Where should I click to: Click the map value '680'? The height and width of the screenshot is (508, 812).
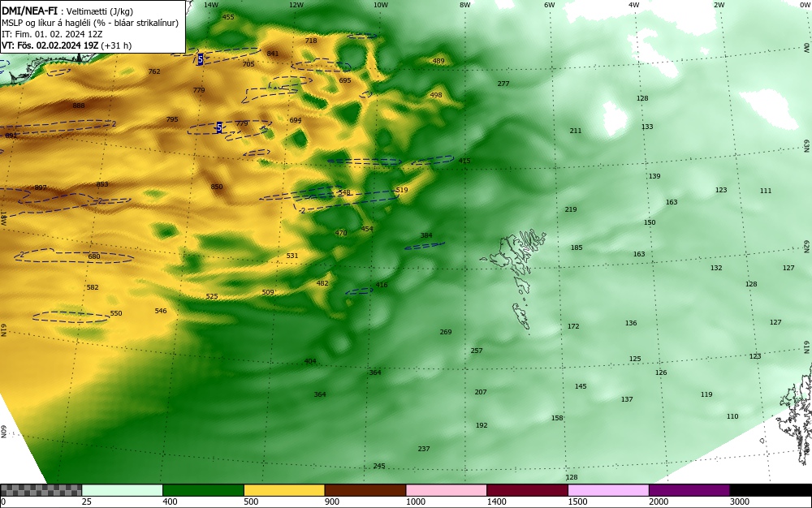click(94, 256)
